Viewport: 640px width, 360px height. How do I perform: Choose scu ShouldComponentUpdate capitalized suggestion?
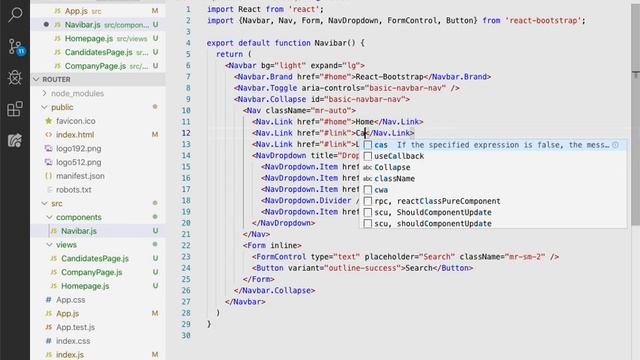pyautogui.click(x=493, y=212)
